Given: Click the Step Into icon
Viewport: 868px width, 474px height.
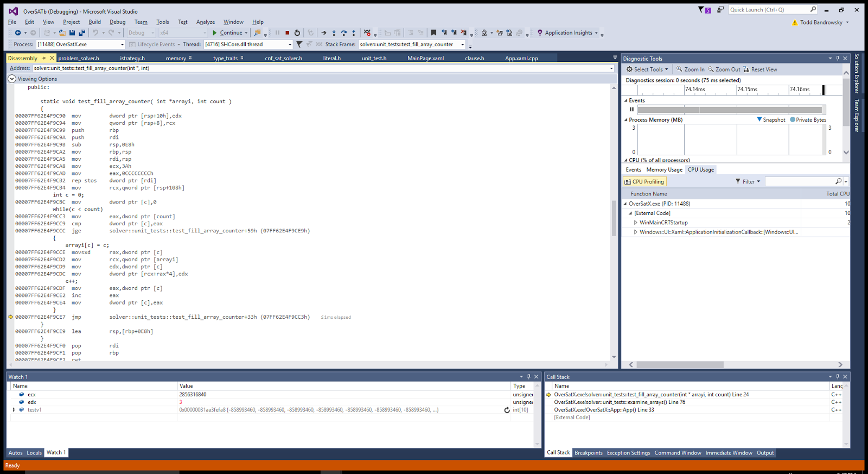Looking at the screenshot, I should click(334, 33).
